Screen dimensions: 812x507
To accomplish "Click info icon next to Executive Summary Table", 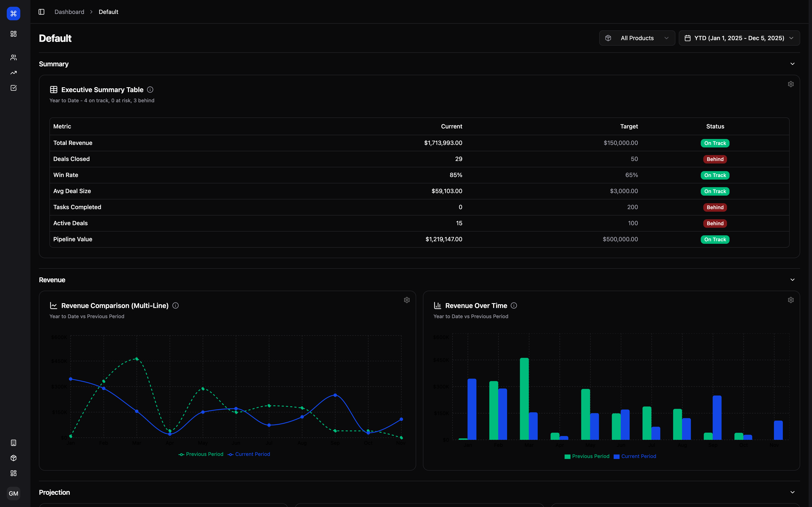I will point(150,90).
